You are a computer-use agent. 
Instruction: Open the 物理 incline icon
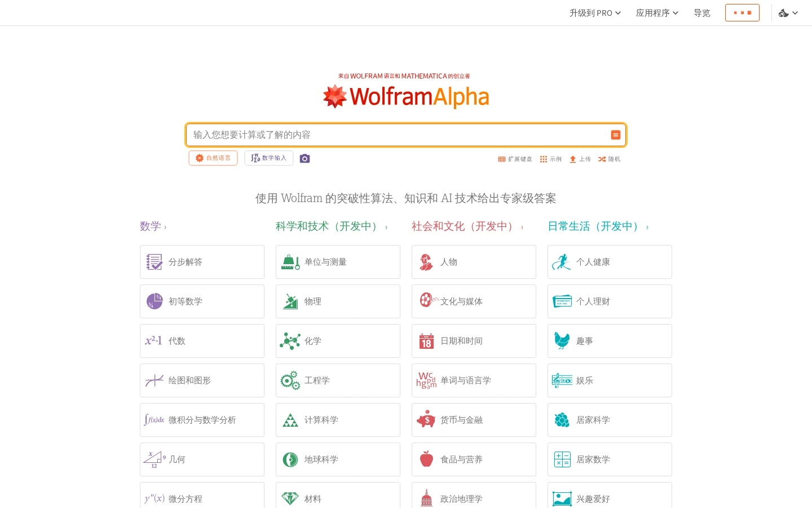[x=290, y=301]
